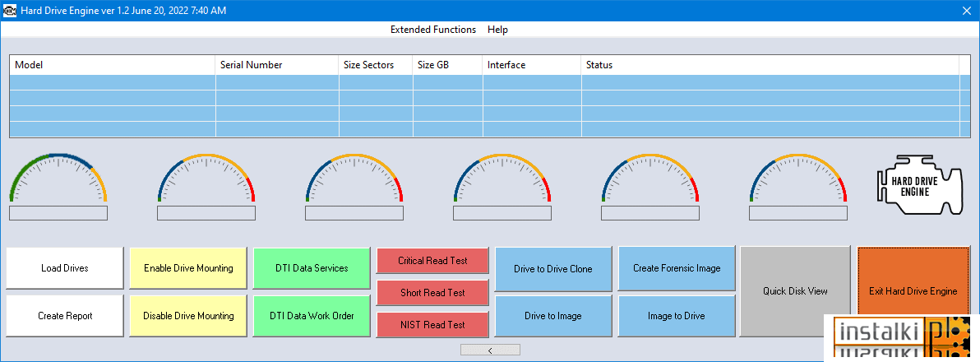Viewport: 980px width, 362px height.
Task: Click the Load Drives button
Action: [x=65, y=268]
